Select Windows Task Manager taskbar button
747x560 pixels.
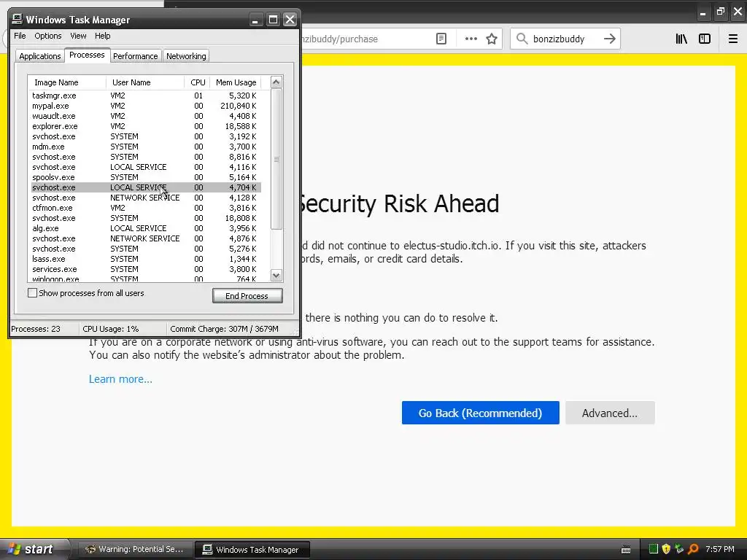(252, 549)
